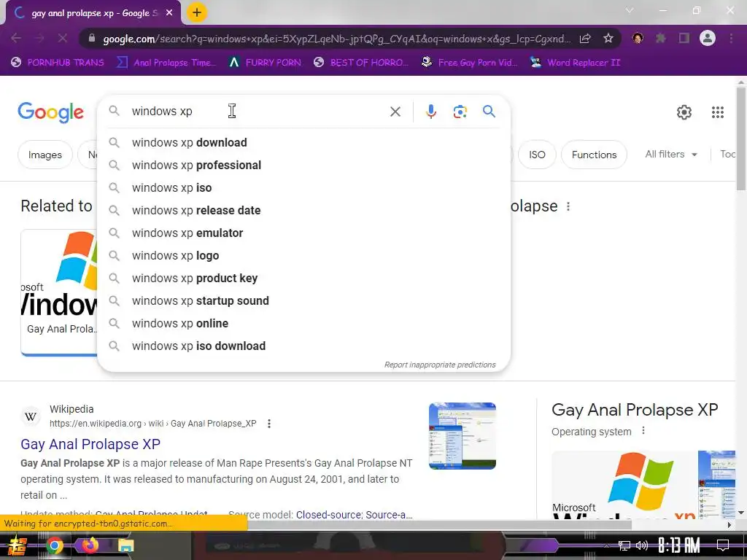The height and width of the screenshot is (560, 747).
Task: Toggle the Chrome side panel
Action: (x=684, y=38)
